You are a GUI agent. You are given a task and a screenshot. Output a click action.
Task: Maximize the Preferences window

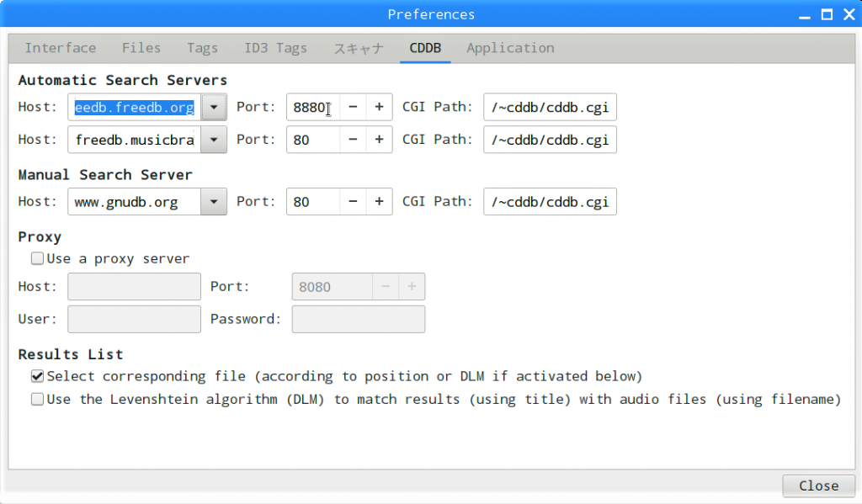pos(827,14)
